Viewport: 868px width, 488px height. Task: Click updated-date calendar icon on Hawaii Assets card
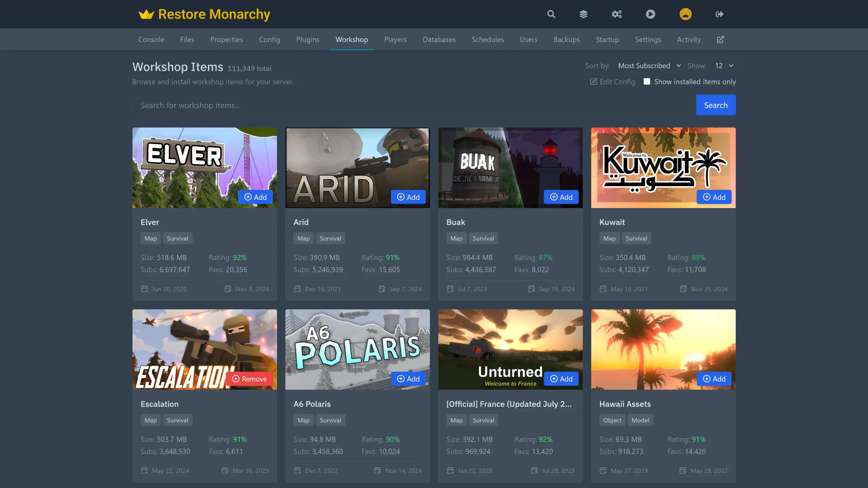click(x=683, y=470)
